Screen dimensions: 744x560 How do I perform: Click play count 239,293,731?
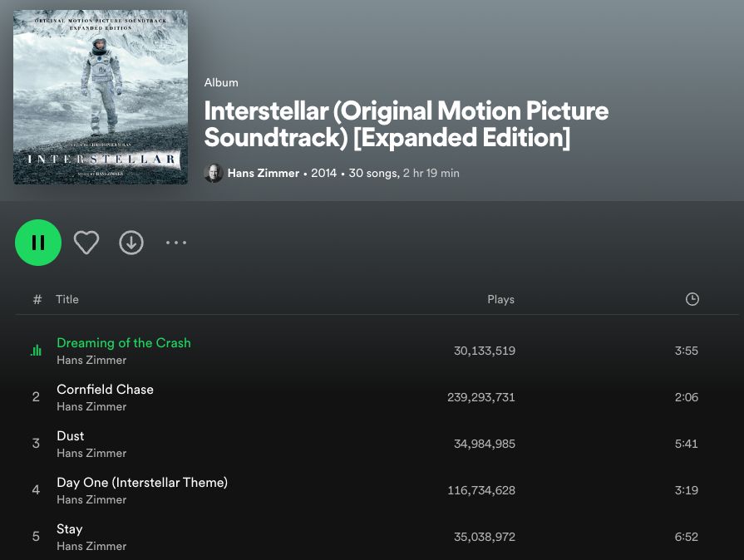tap(481, 397)
